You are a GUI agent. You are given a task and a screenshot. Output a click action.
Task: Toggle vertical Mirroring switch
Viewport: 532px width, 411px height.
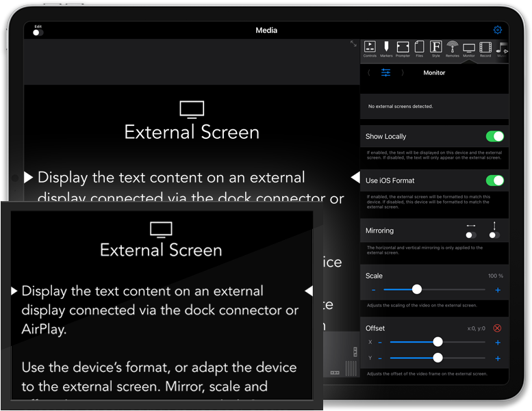[494, 235]
